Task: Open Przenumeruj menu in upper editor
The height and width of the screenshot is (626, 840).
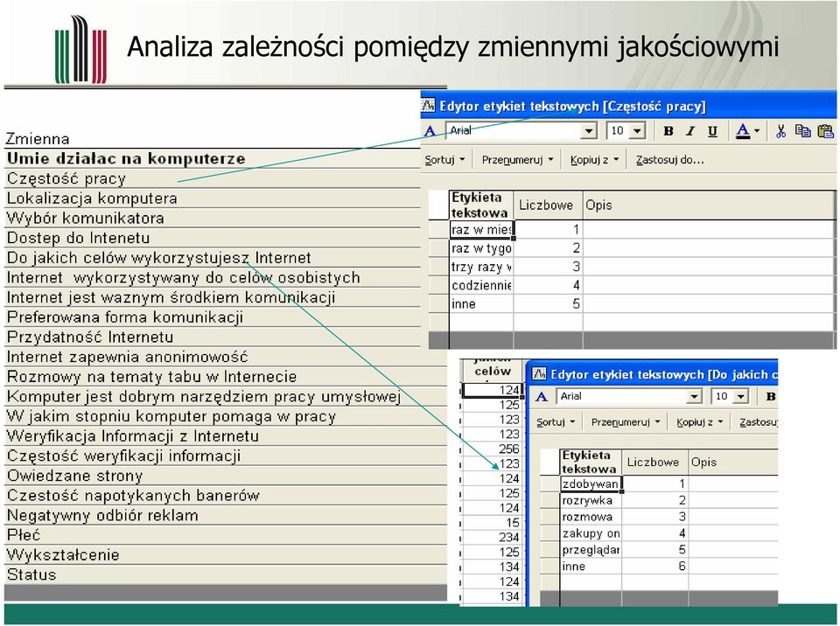Action: (517, 160)
